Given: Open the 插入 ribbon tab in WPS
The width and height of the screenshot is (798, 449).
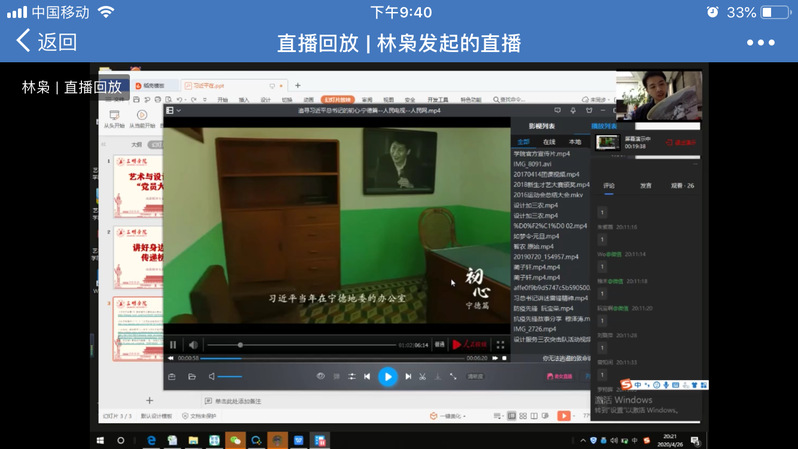Looking at the screenshot, I should coord(244,100).
